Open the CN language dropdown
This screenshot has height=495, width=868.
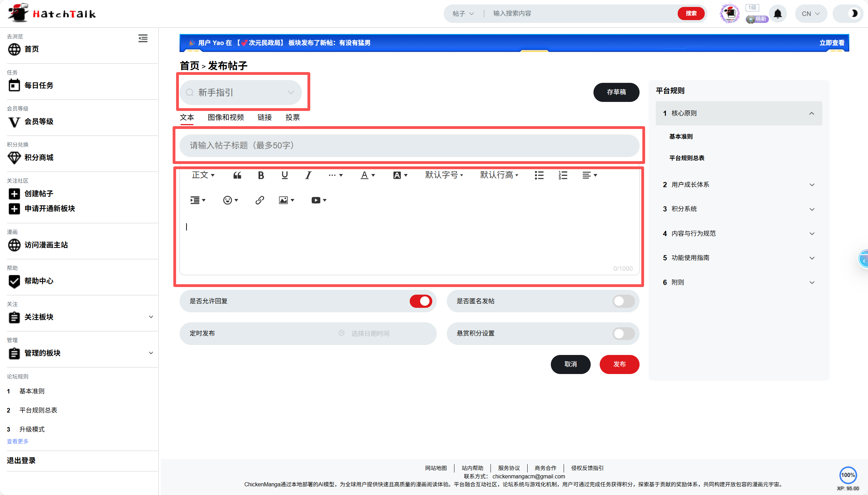coord(810,14)
